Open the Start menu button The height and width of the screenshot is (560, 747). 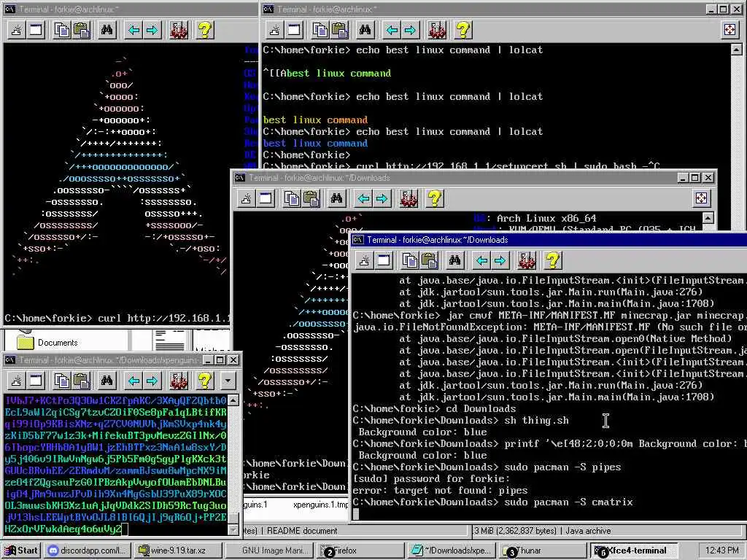tap(20, 551)
